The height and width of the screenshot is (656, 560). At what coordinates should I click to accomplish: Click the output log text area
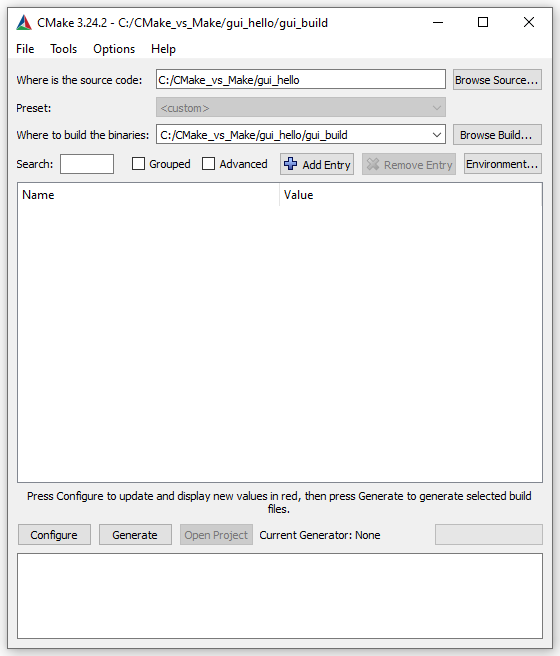[x=280, y=596]
